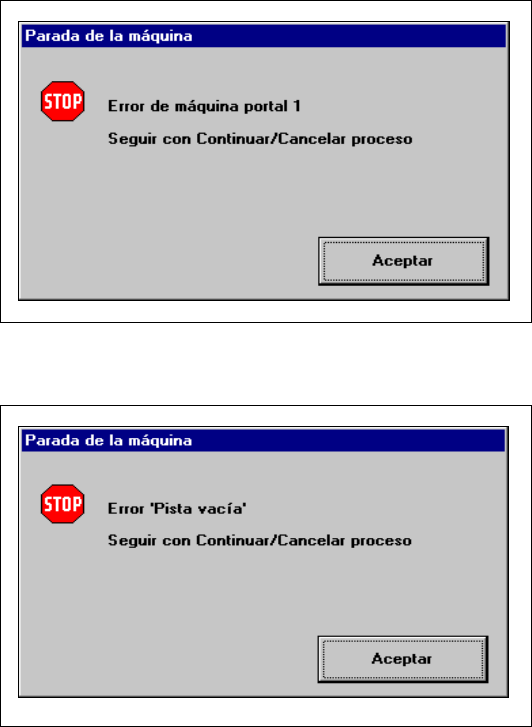Confirm the portal 1 error with Aceptar
The height and width of the screenshot is (727, 532).
point(404,261)
